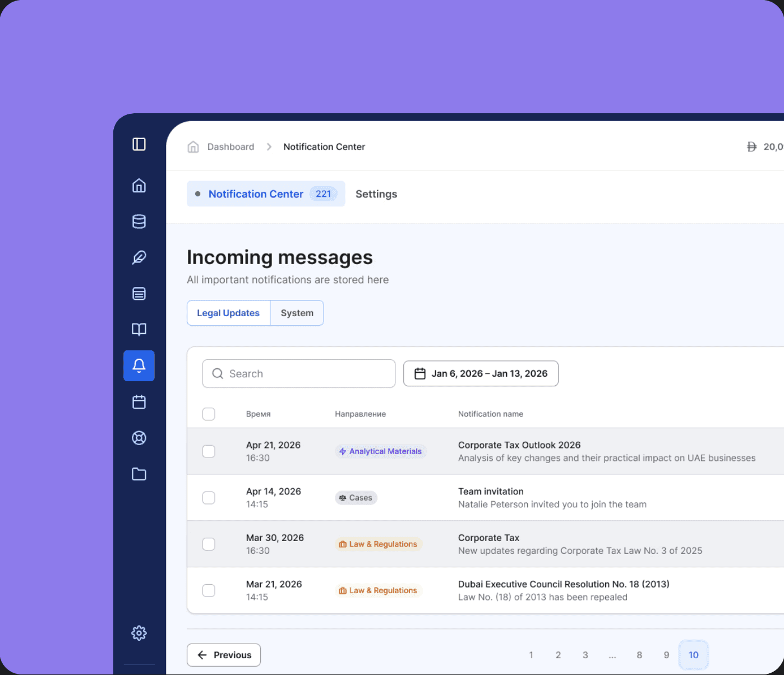Click the pagination ellipsis
784x675 pixels.
612,655
